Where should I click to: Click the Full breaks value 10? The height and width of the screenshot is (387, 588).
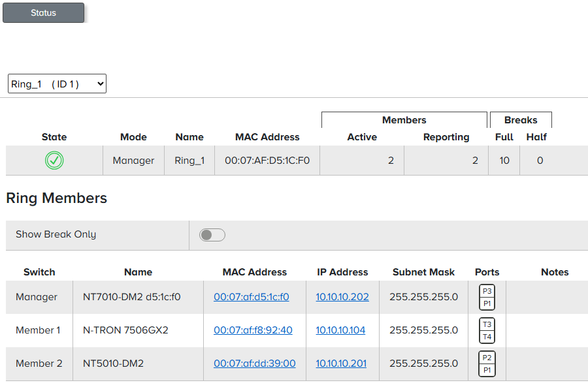504,161
